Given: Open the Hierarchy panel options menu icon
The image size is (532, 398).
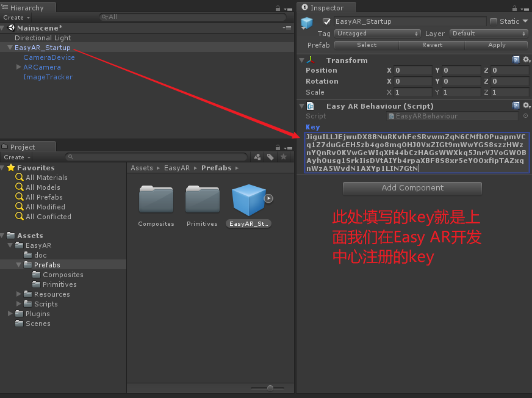Looking at the screenshot, I should point(288,9).
